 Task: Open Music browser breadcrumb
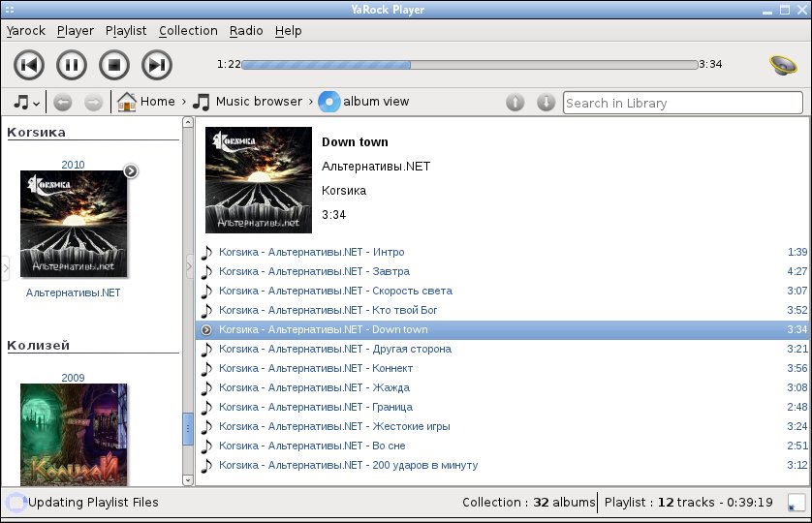(x=259, y=102)
